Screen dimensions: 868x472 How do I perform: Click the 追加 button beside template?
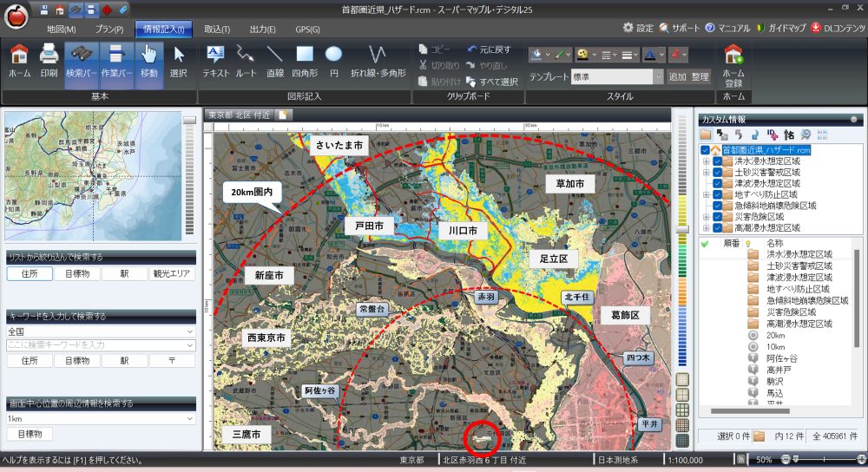point(677,76)
